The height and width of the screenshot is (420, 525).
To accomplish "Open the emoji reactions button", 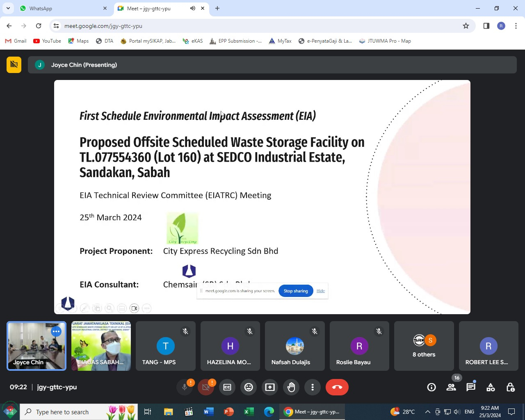I will [x=249, y=387].
